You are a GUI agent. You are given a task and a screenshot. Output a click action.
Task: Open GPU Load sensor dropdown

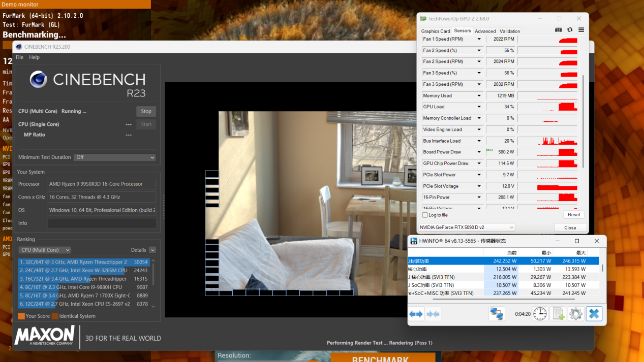tap(479, 107)
